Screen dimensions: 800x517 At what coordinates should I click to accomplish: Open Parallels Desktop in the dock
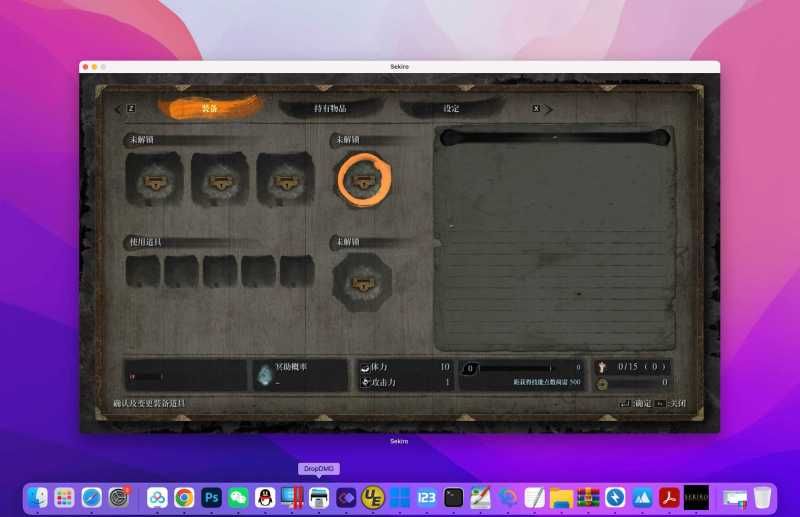[292, 498]
